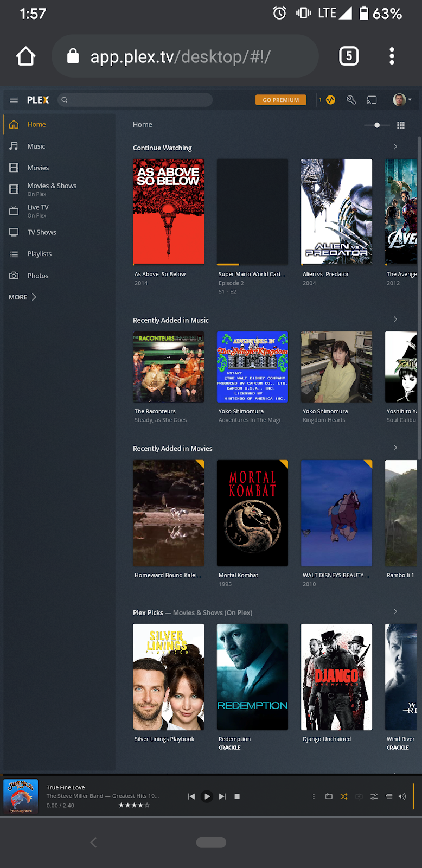Adjust the poster size slider
Viewport: 422px width, 868px height.
click(x=377, y=125)
